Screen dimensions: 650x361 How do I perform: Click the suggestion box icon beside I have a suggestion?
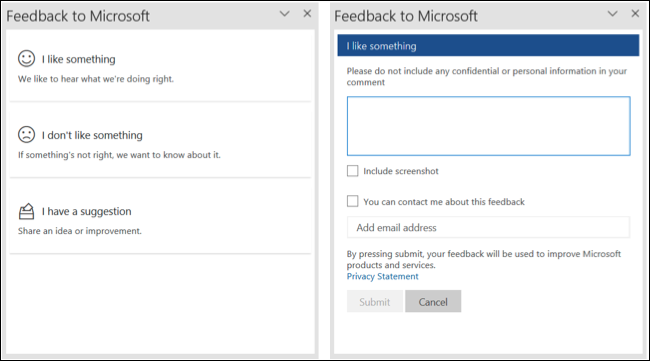26,211
